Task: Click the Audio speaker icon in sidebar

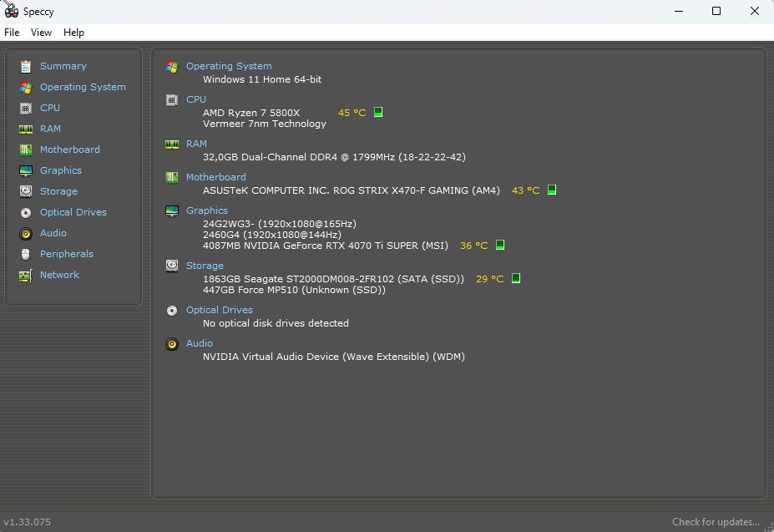Action: (x=26, y=233)
